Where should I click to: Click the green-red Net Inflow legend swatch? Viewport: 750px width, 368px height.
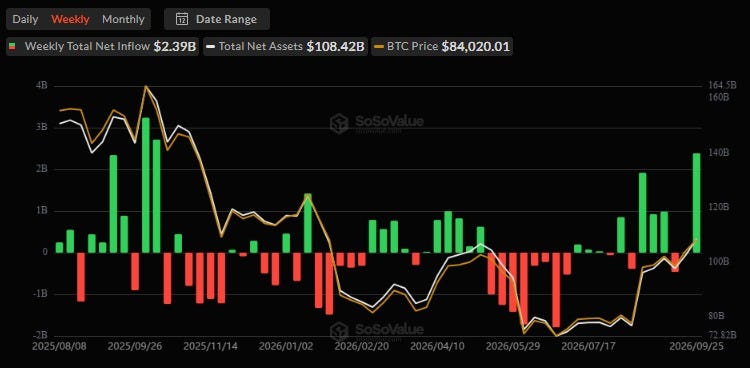(x=13, y=46)
